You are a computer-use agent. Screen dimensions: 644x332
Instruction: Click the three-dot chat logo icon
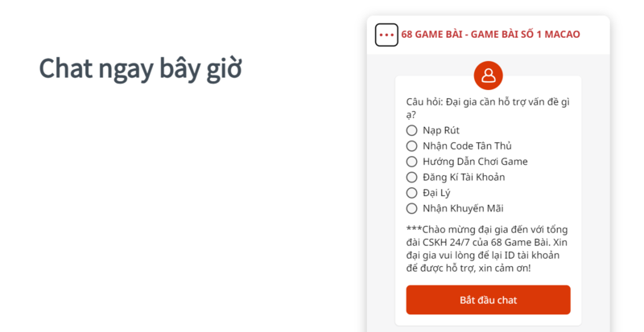coord(386,35)
